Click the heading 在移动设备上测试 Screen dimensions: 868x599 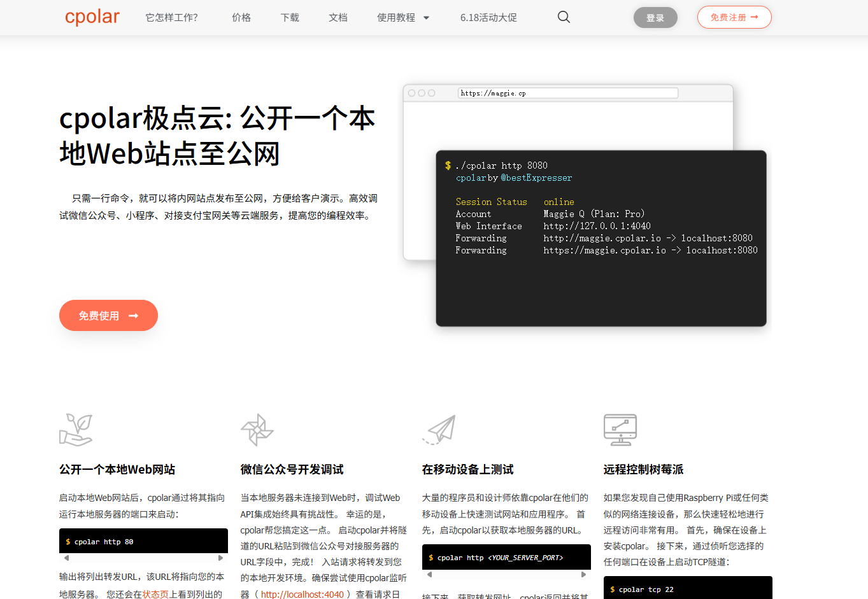click(467, 469)
